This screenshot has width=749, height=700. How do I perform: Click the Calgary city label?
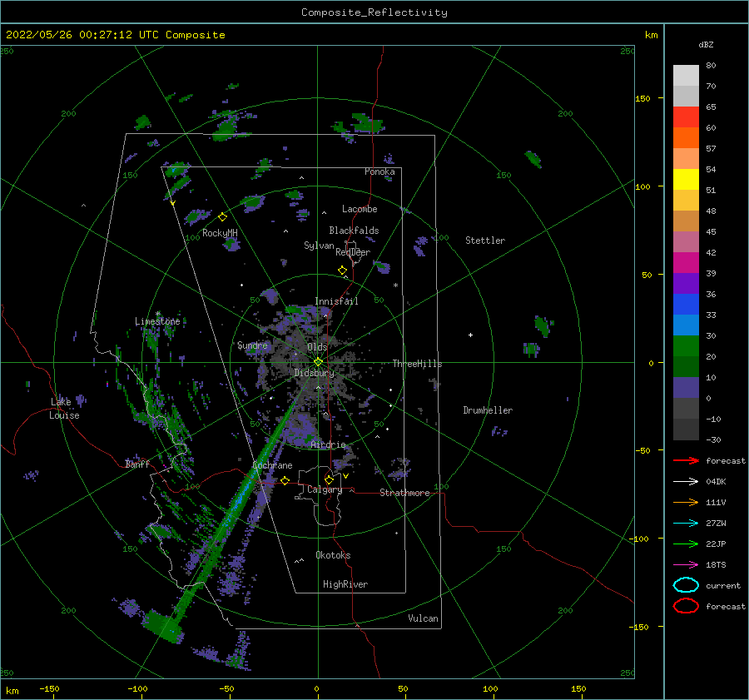coord(325,489)
